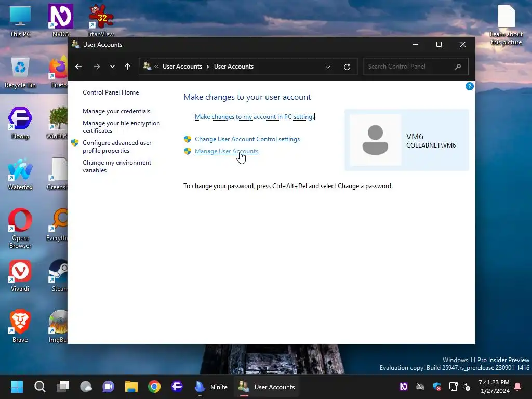
Task: Open Control Panel Home
Action: point(111,92)
